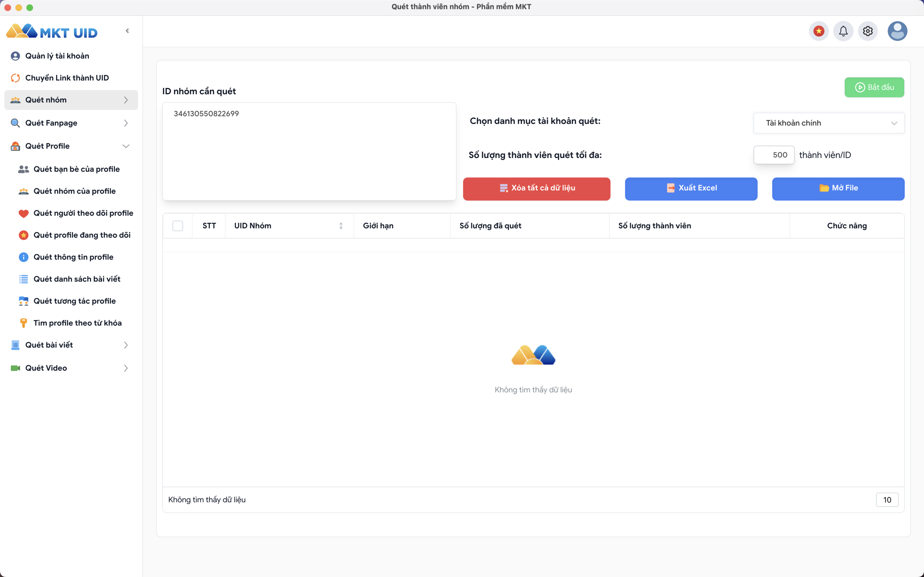The height and width of the screenshot is (577, 924).
Task: Collapse the Quét Profile section chevron
Action: click(x=126, y=146)
